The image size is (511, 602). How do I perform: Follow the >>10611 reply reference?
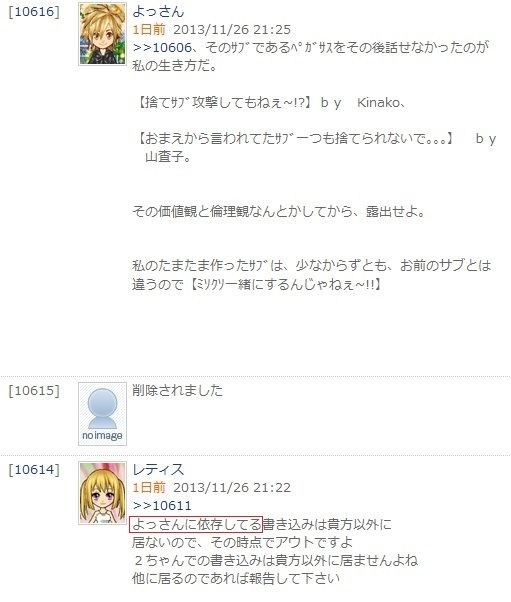coord(162,506)
